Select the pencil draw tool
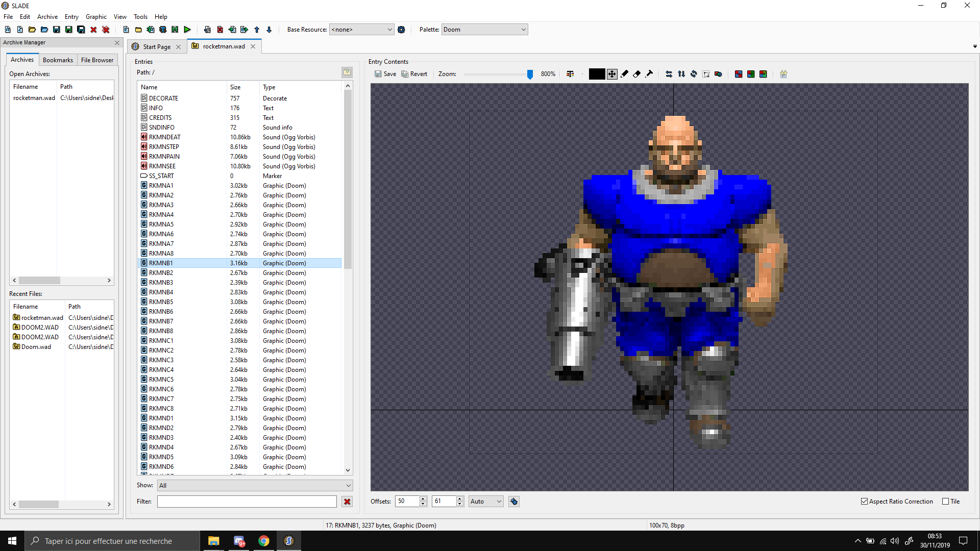 pyautogui.click(x=624, y=74)
